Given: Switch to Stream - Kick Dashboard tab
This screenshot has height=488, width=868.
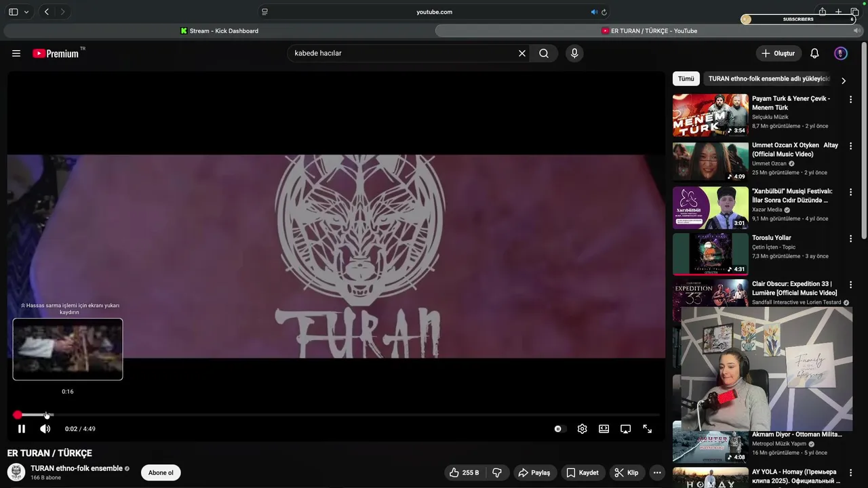Looking at the screenshot, I should click(219, 30).
